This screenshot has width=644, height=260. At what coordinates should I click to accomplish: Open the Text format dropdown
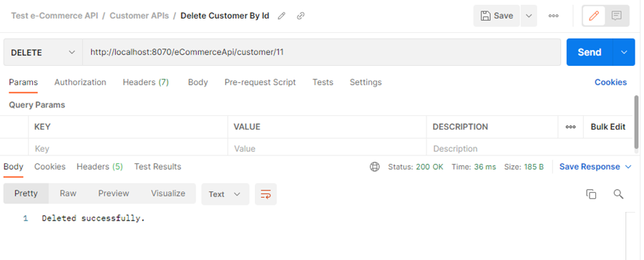click(x=225, y=194)
